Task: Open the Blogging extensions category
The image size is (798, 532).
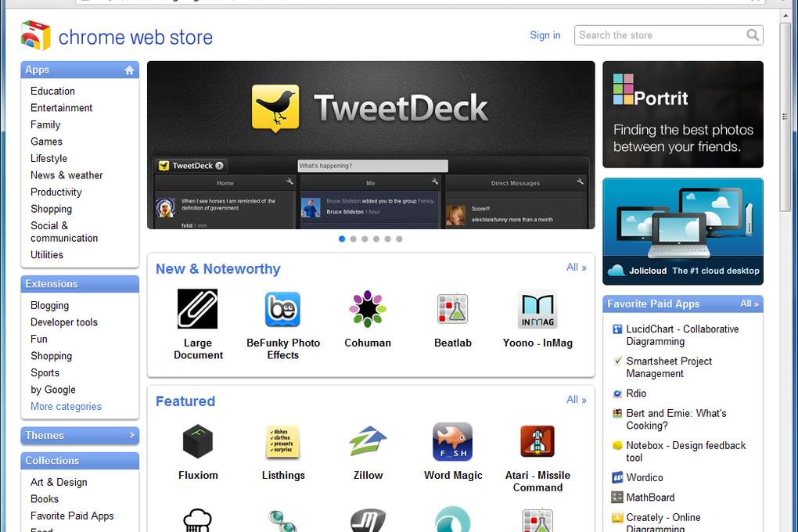Action: (50, 305)
